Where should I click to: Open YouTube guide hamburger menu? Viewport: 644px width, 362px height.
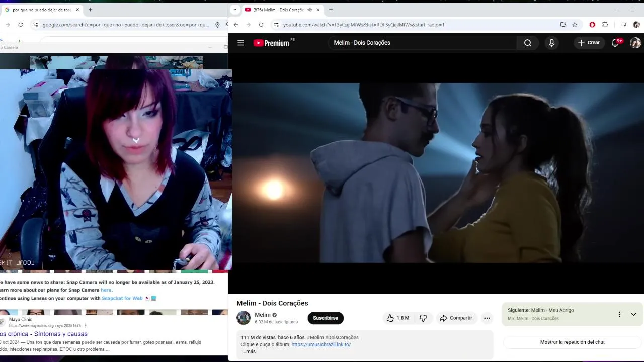(240, 43)
